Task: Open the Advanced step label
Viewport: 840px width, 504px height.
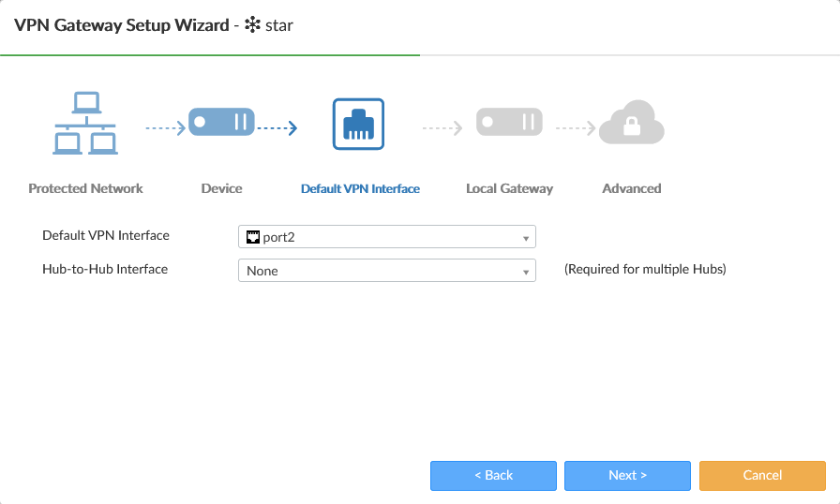Action: tap(631, 188)
